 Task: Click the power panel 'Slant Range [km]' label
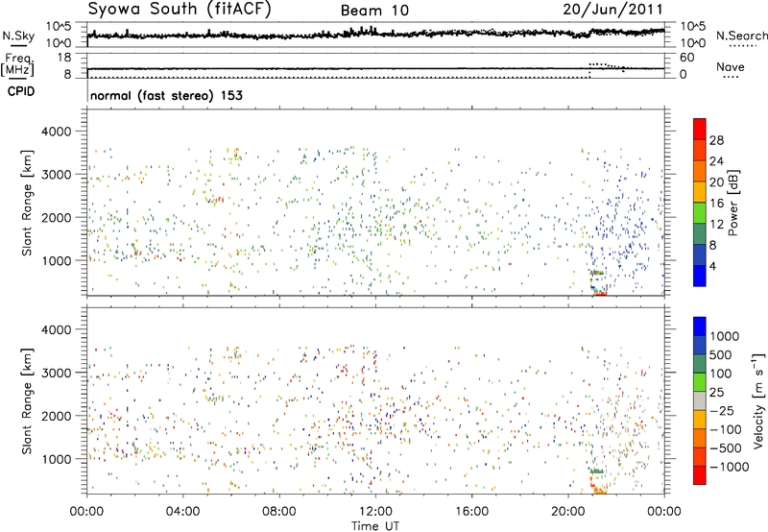pyautogui.click(x=27, y=203)
